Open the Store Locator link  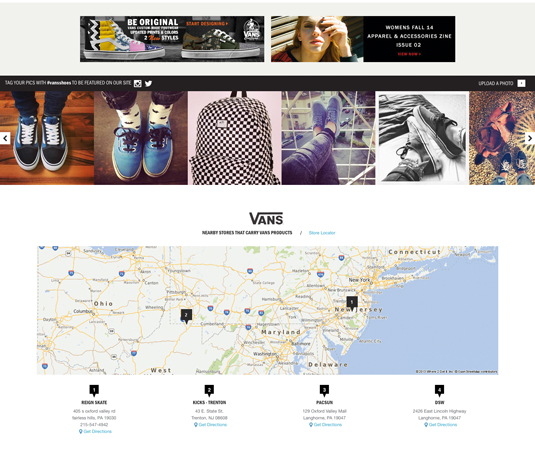322,233
